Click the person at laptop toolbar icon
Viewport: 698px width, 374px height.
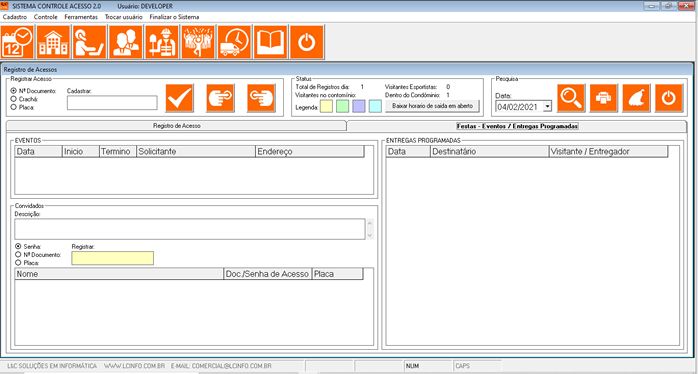pos(89,42)
